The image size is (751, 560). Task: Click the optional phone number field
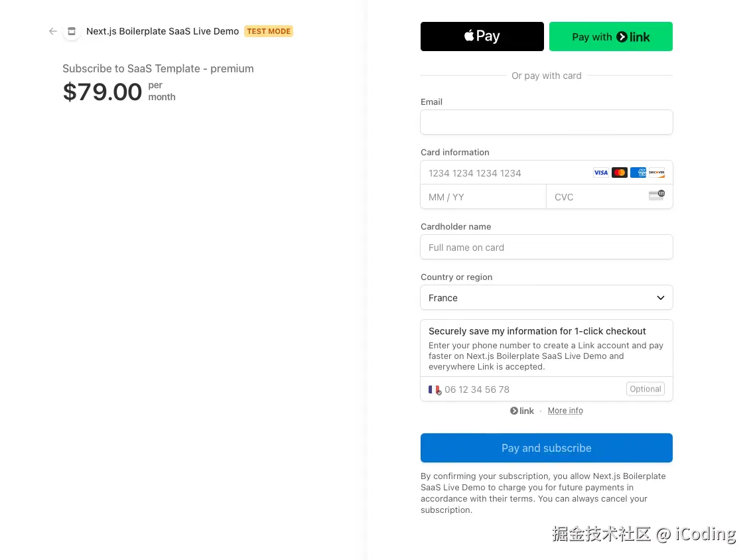[x=531, y=389]
